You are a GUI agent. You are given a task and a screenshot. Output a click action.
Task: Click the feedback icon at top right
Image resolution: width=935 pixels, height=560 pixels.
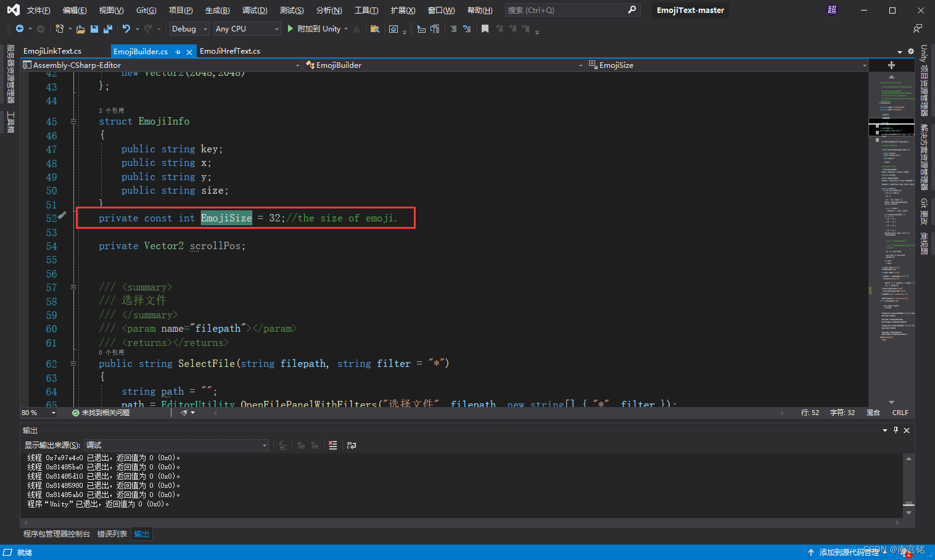tap(918, 29)
